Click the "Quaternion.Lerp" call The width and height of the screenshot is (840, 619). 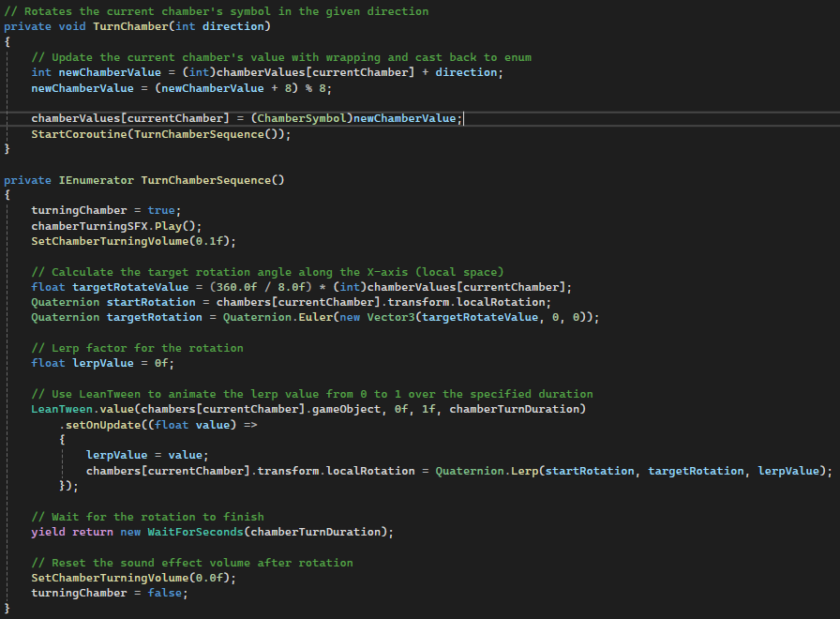coord(487,471)
